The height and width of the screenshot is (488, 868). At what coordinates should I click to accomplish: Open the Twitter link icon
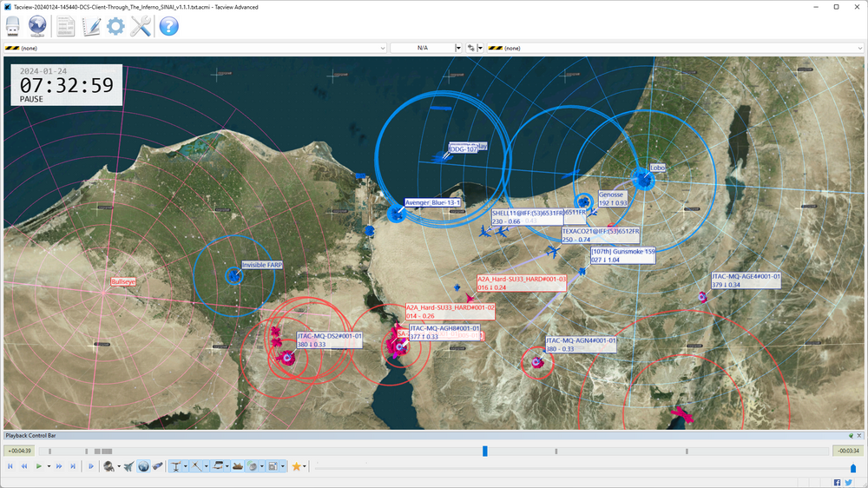(849, 483)
